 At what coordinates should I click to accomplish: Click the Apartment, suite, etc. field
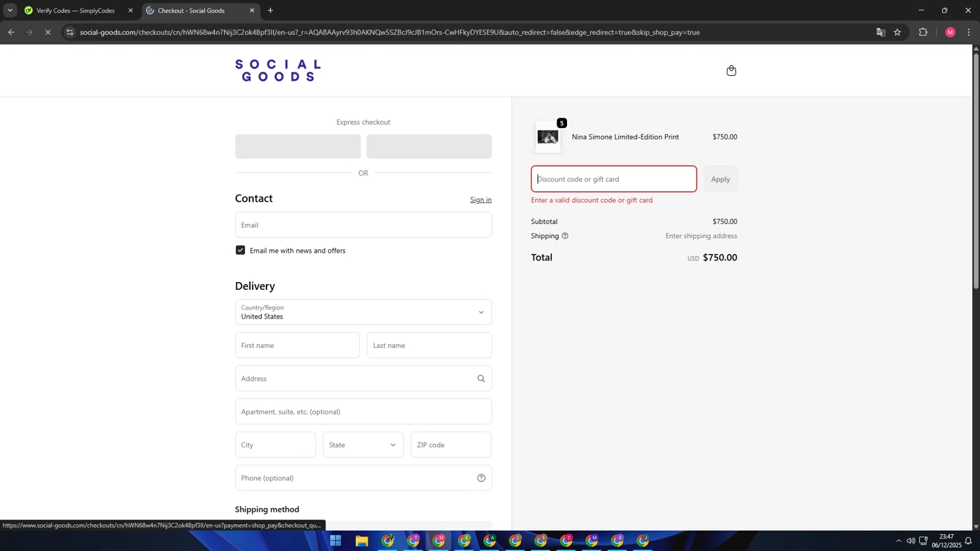coord(363,412)
